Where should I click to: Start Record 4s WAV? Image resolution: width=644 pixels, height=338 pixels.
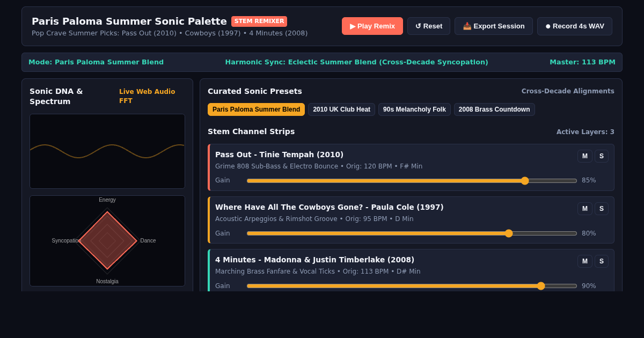coord(575,26)
